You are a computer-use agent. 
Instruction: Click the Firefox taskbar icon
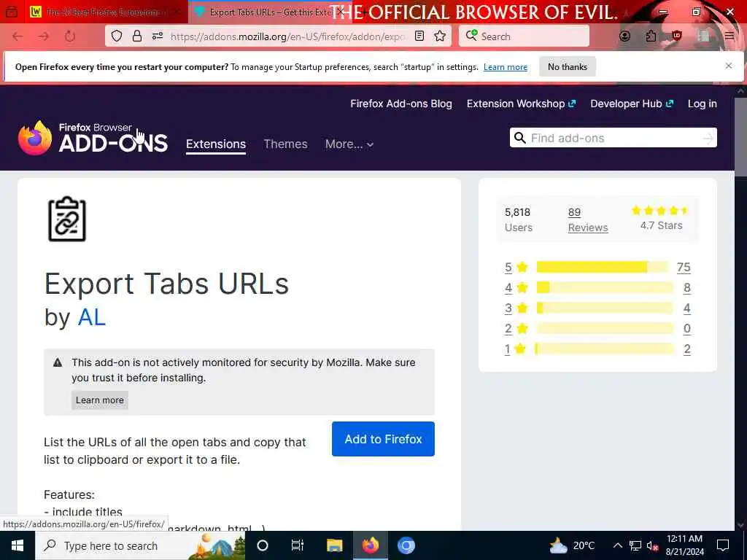pos(370,545)
